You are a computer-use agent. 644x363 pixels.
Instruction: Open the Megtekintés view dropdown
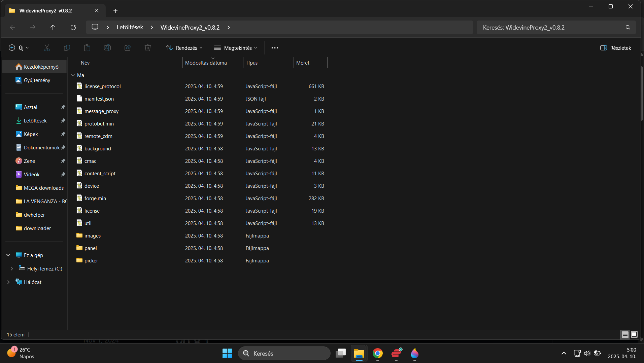pos(236,48)
